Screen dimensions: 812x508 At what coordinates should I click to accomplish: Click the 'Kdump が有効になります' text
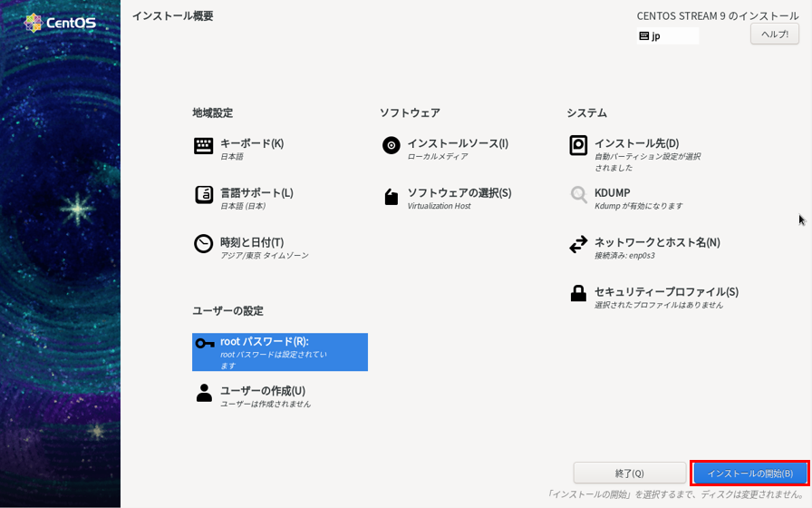coord(639,206)
